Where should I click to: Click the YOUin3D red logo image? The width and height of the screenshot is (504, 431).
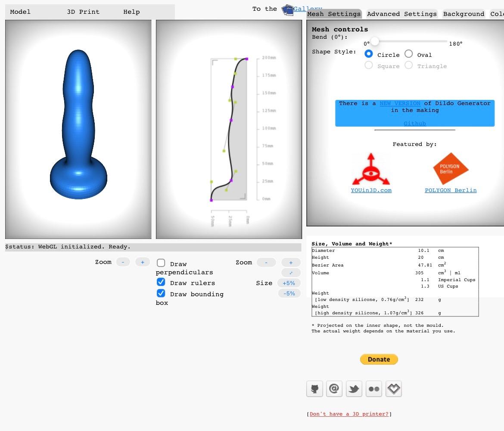371,169
